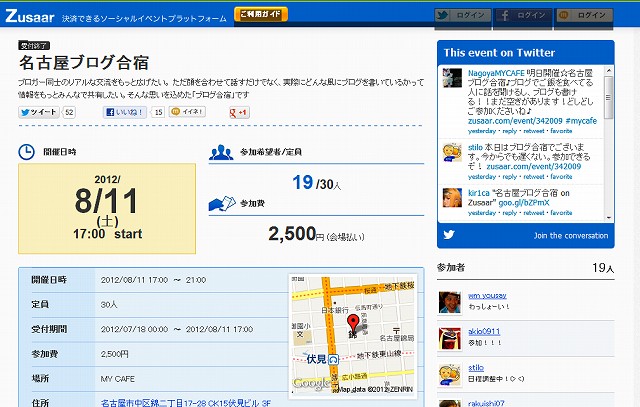640x407 pixels.
Task: Retweet the NagoyaMYCAFE tweet
Action: tap(534, 131)
